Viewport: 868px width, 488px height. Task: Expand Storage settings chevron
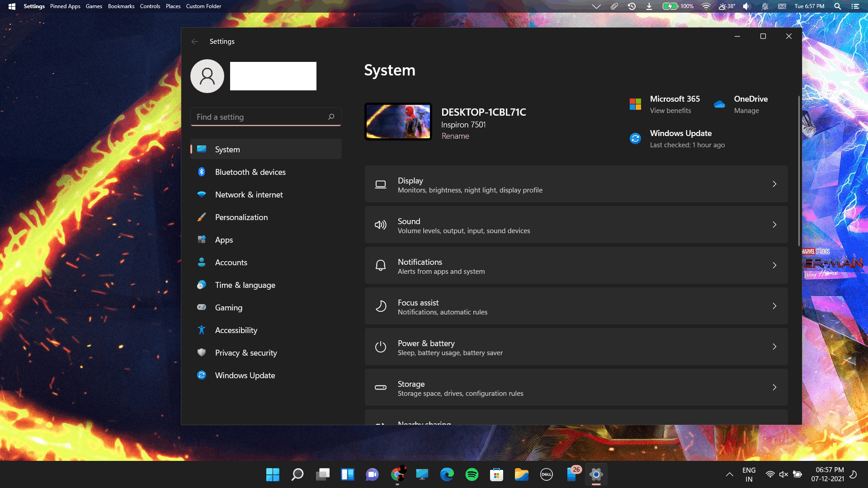774,387
